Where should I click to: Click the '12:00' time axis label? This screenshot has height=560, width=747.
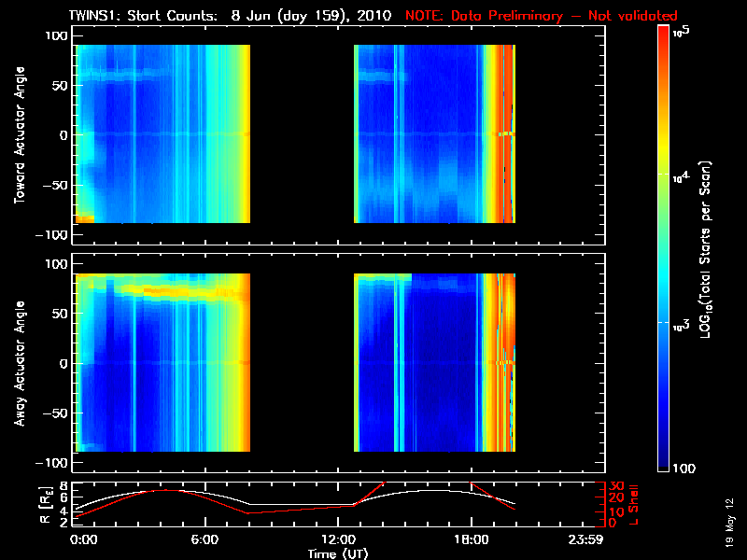pyautogui.click(x=338, y=540)
